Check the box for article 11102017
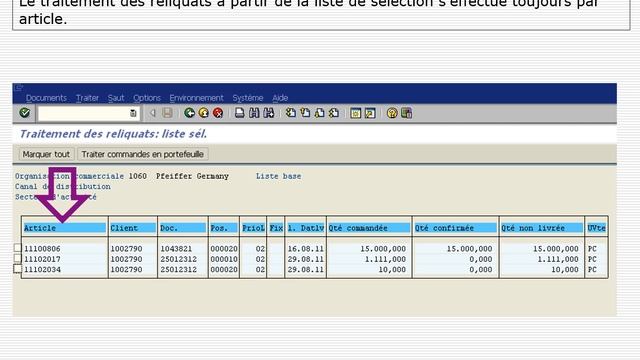The height and width of the screenshot is (360, 640). pos(18,258)
